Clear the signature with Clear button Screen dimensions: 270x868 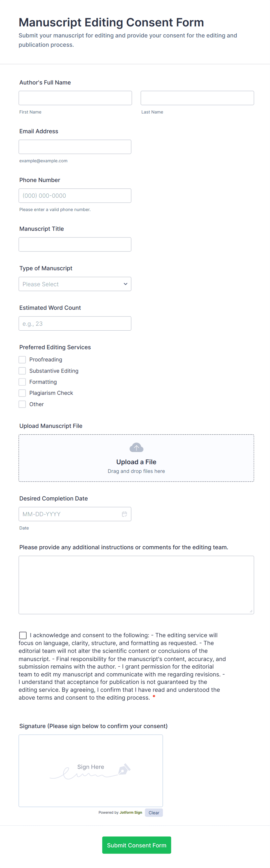[154, 812]
